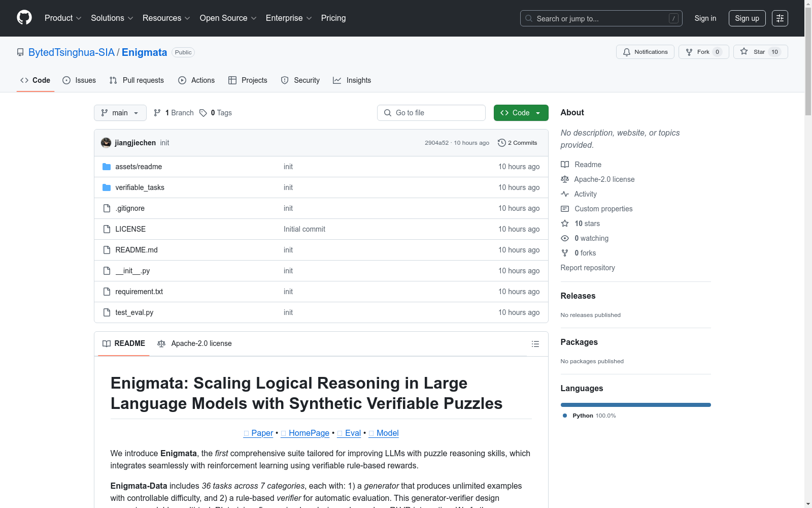Open the Pricing link
This screenshot has height=508, width=812.
(x=333, y=18)
